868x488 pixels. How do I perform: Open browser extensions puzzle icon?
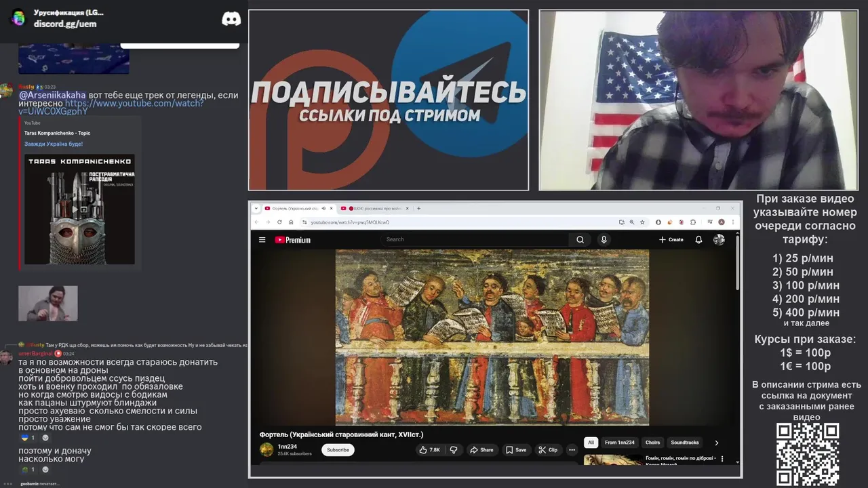pos(693,222)
